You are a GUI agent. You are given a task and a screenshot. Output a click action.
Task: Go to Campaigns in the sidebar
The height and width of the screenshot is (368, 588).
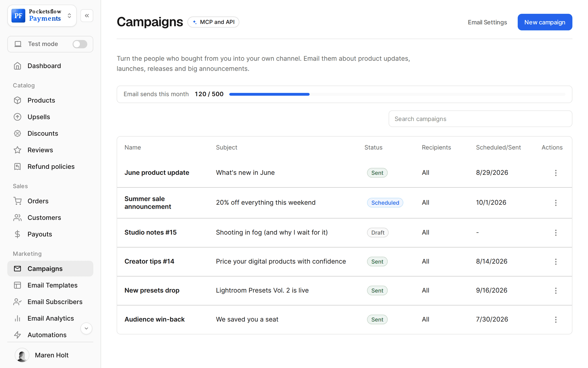pos(50,269)
